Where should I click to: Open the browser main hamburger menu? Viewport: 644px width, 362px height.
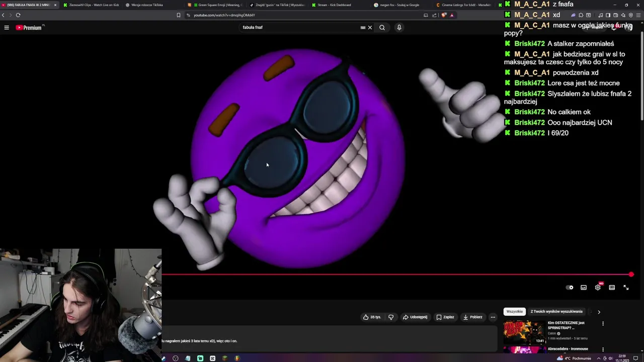pyautogui.click(x=638, y=15)
